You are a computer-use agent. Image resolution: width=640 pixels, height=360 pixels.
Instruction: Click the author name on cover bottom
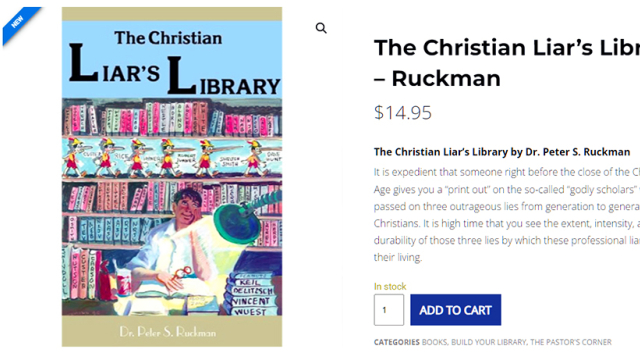[167, 332]
